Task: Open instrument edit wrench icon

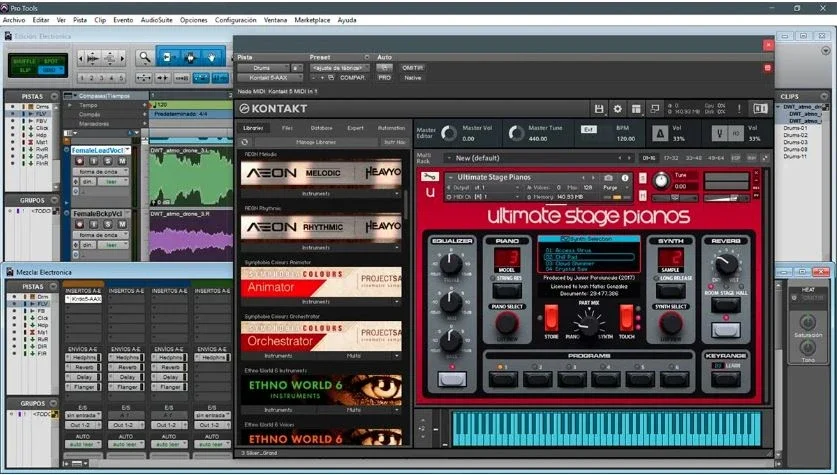Action: click(429, 177)
